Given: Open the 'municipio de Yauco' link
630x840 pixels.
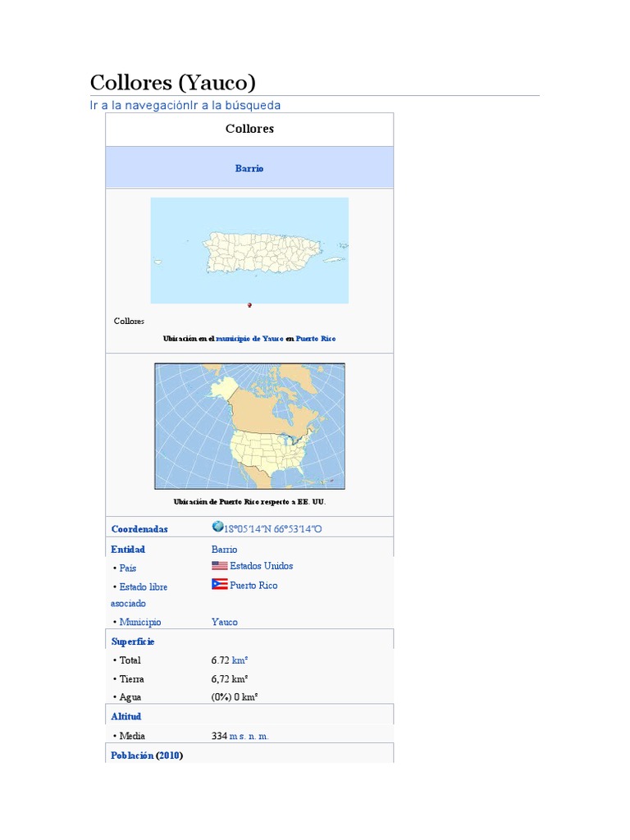Looking at the screenshot, I should (x=249, y=339).
